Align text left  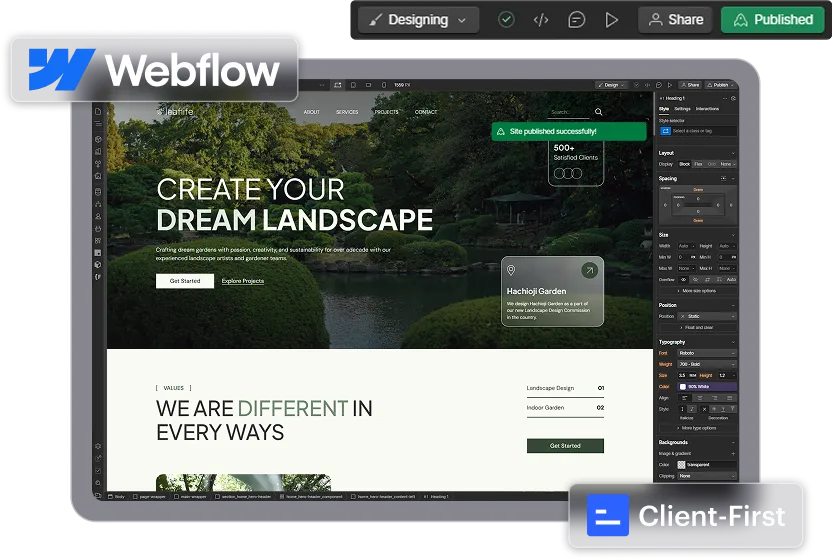[x=685, y=398]
